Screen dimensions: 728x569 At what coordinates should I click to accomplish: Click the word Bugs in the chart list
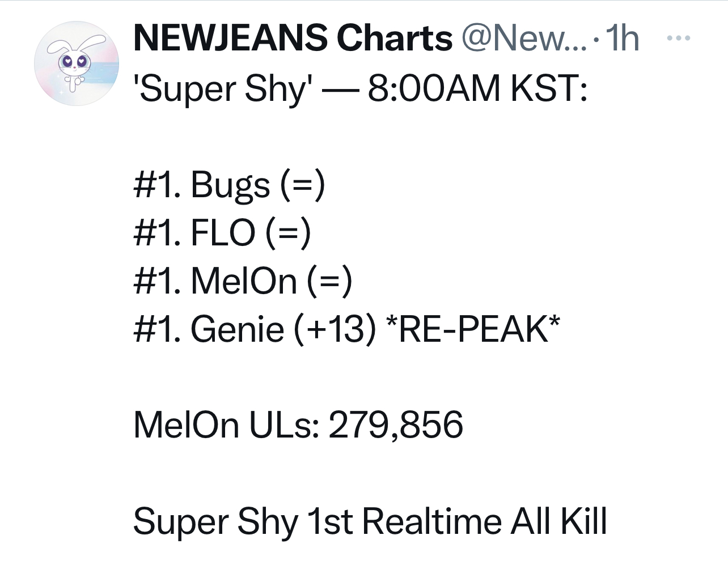[x=230, y=186]
